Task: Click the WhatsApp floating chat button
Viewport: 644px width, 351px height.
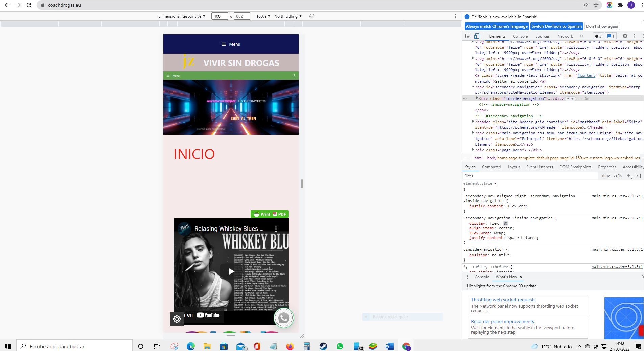Action: pos(283,318)
